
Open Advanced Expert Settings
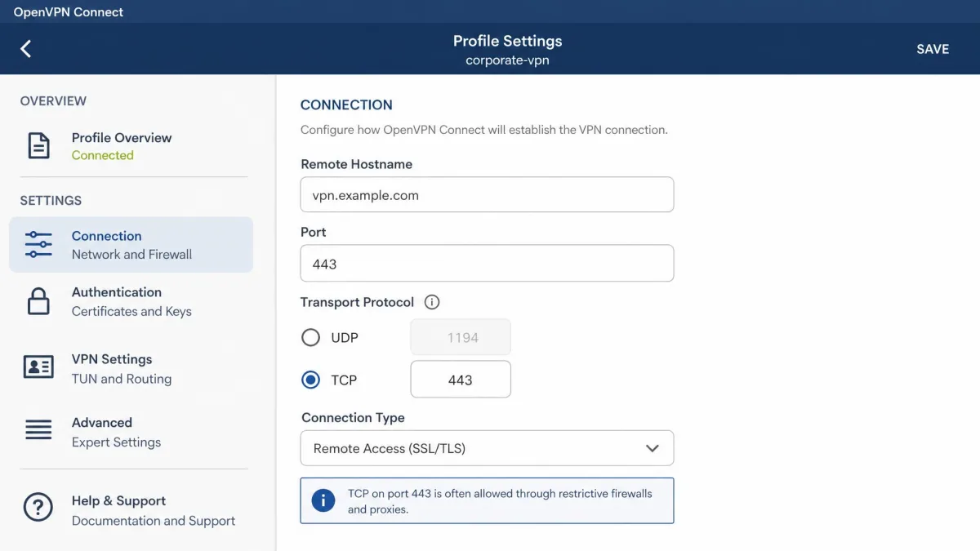pos(131,432)
